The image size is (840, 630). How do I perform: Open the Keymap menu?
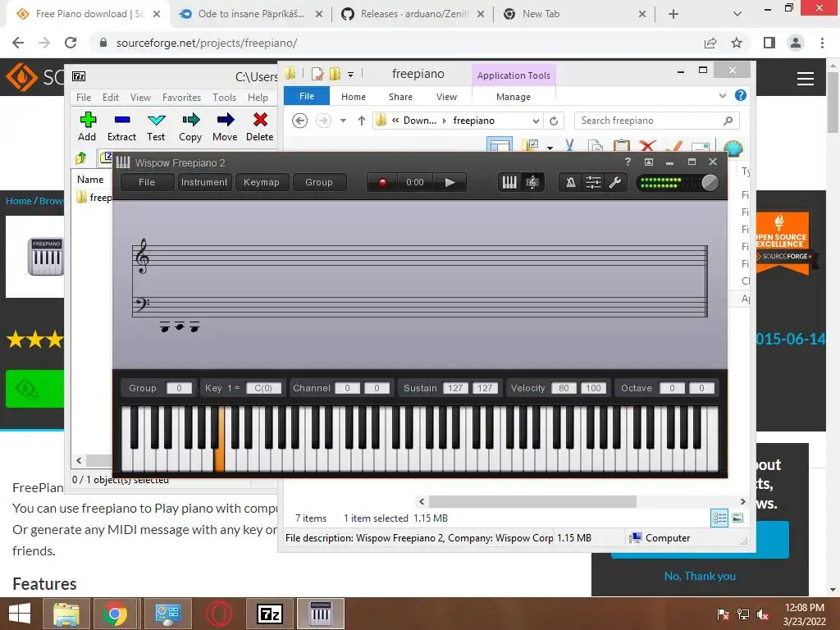tap(262, 182)
